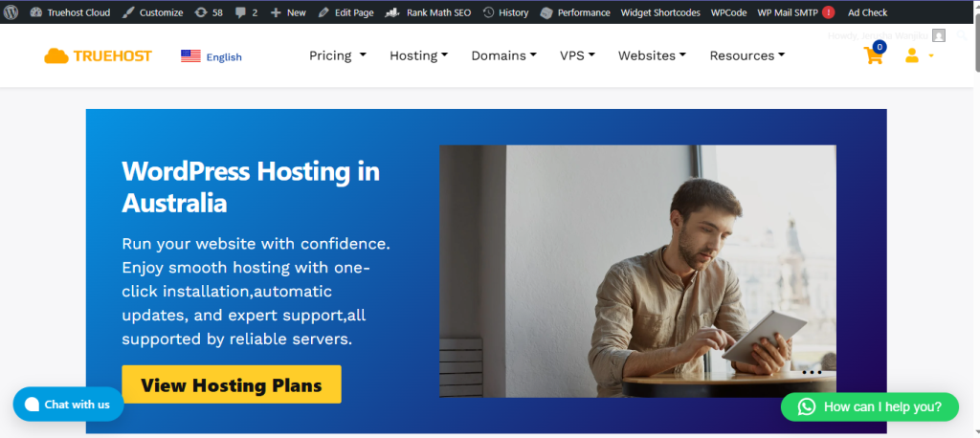Click WhatsApp How can I help you button

click(x=869, y=406)
